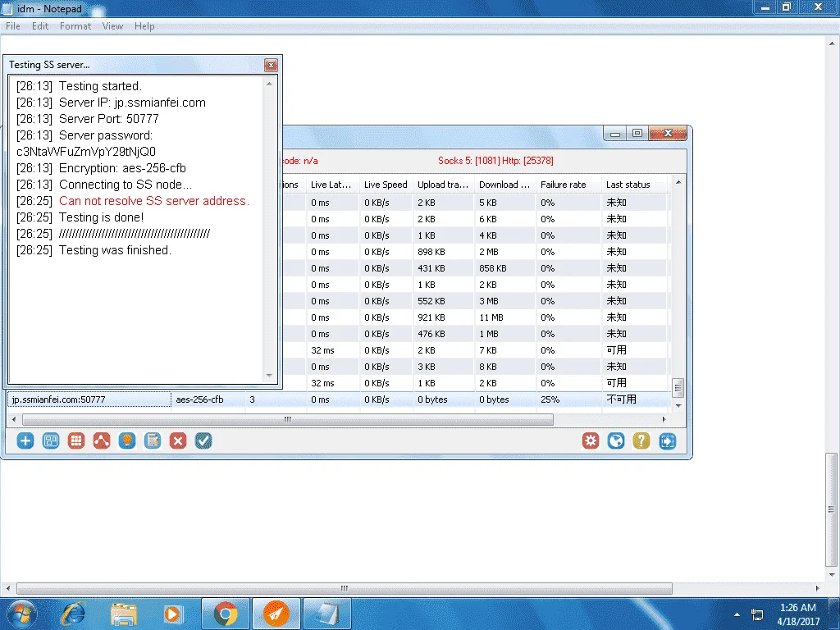Screen dimensions: 840x630
Task: Click the 476 KB upload cell
Action: click(431, 334)
